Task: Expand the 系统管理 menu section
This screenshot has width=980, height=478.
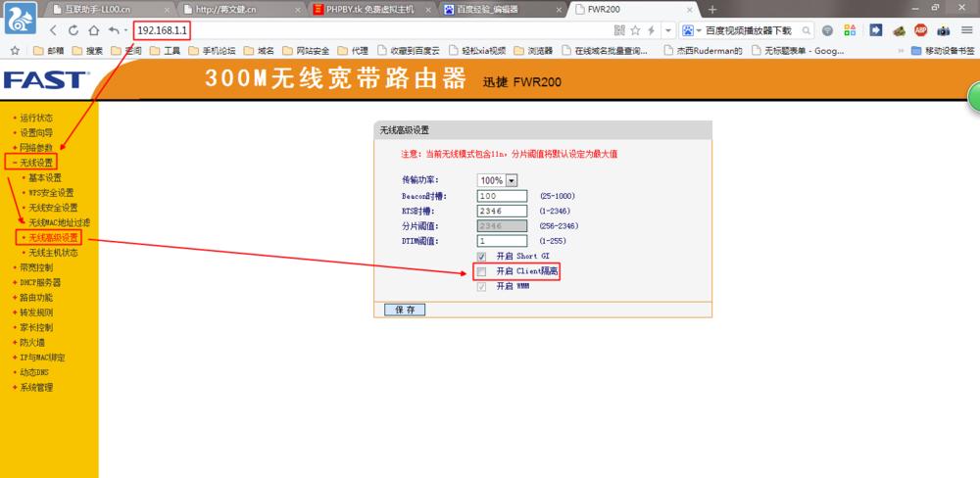Action: pyautogui.click(x=35, y=388)
